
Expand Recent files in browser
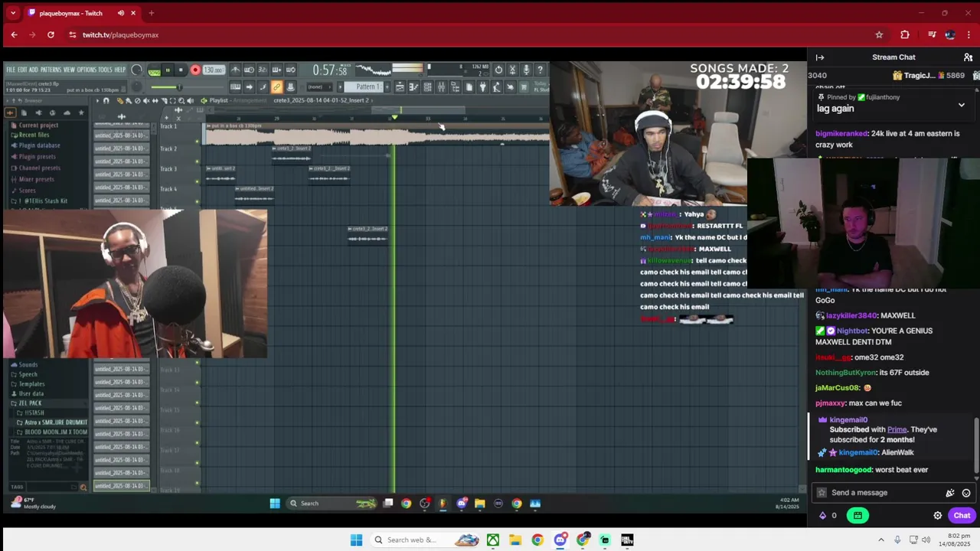34,135
